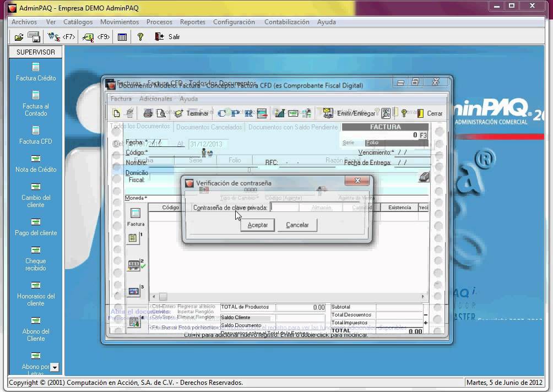
Task: Click the print preview magnifier icon
Action: point(161,113)
